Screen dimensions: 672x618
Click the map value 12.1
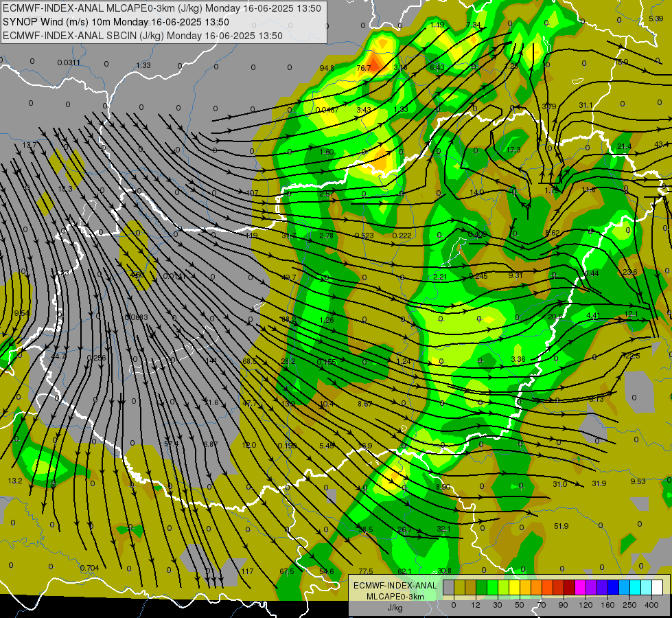(631, 314)
